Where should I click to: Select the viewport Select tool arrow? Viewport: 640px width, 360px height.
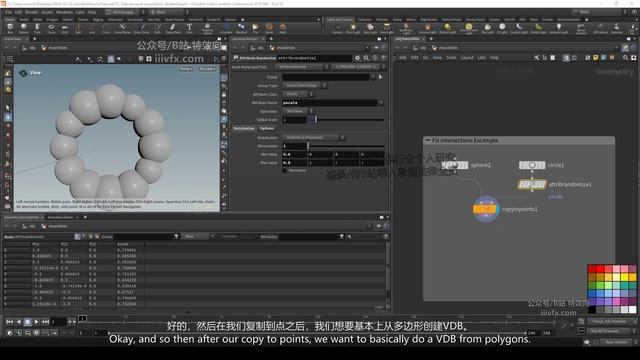tap(8, 108)
